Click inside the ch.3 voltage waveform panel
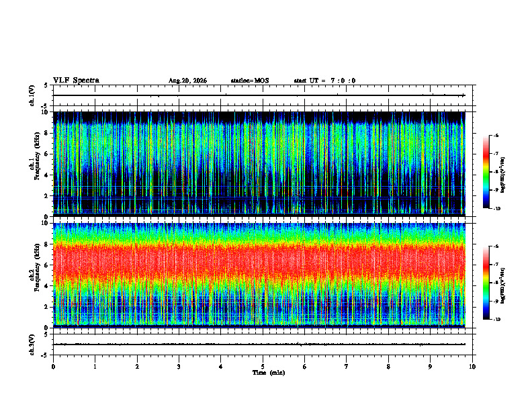Viewport: 532px width, 411px height. [264, 345]
